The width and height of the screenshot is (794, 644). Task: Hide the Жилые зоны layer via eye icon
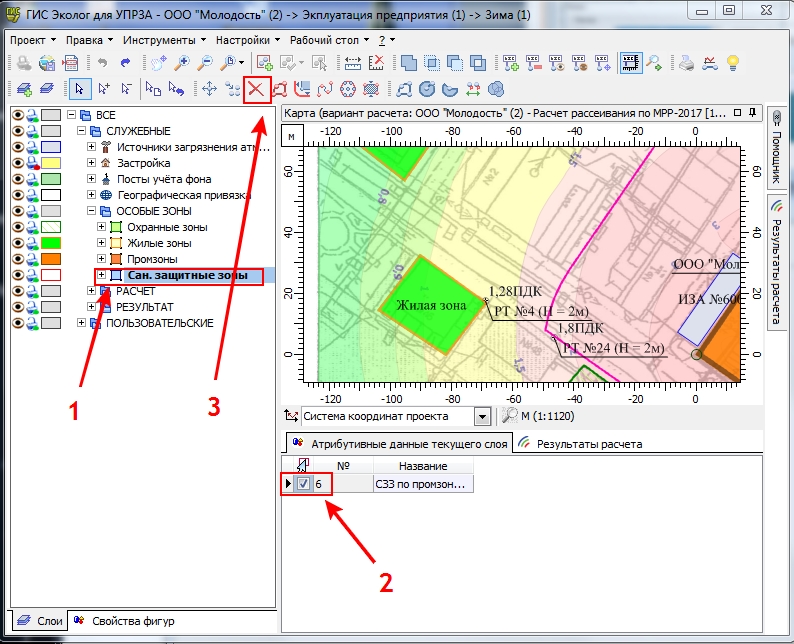[17, 243]
